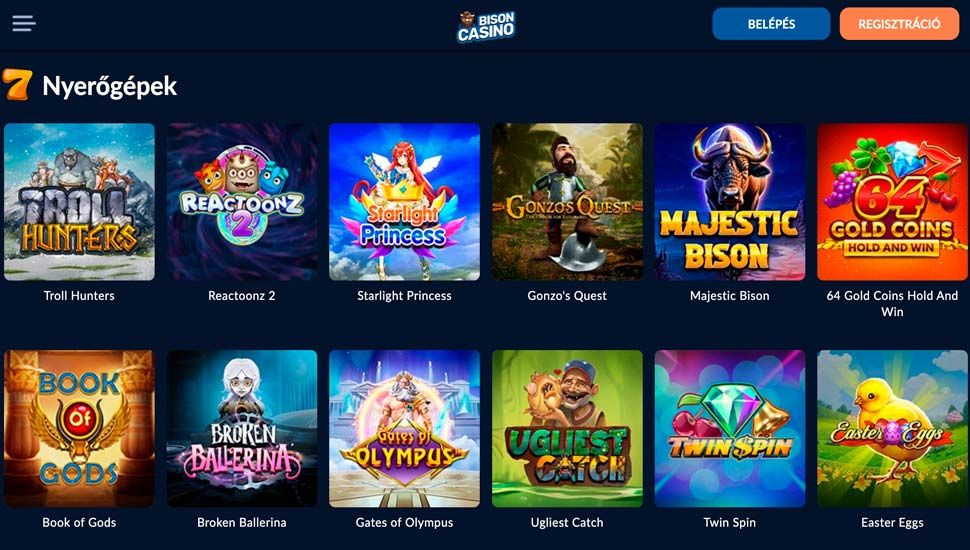Choose the Majestic Bison game tile

pos(730,202)
